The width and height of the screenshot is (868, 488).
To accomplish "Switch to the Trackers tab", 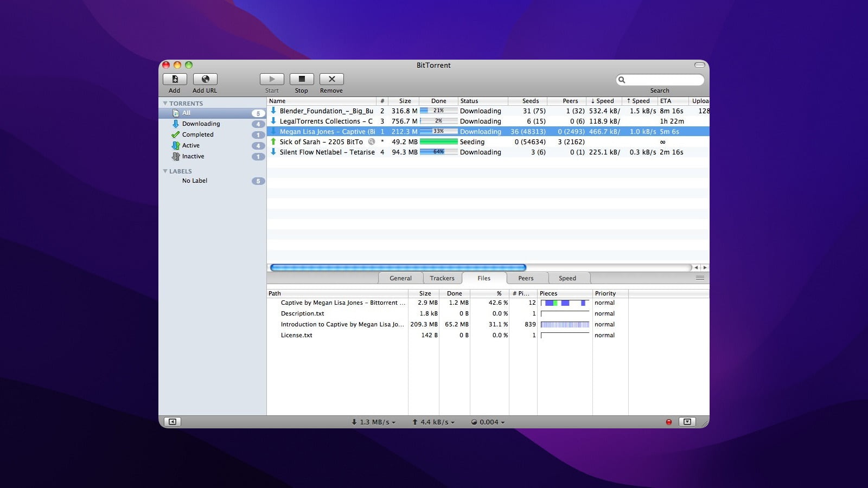I will [442, 278].
